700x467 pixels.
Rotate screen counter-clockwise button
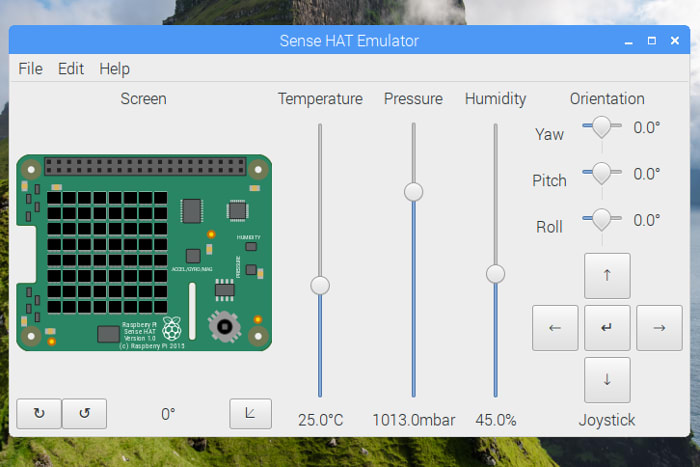[x=84, y=413]
